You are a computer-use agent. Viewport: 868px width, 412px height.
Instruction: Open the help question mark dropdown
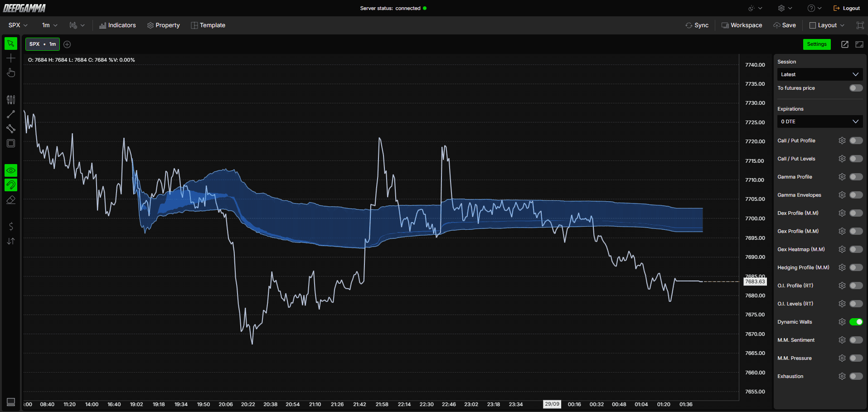point(815,8)
